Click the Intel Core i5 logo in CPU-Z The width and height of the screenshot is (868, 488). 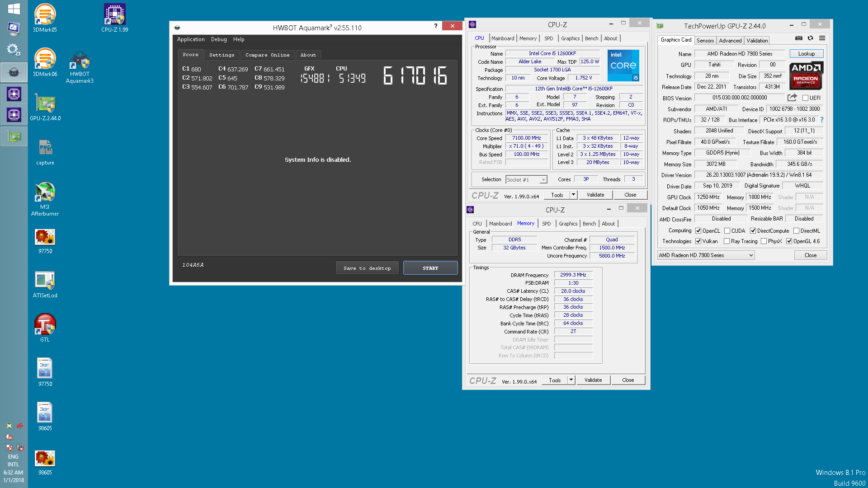623,66
